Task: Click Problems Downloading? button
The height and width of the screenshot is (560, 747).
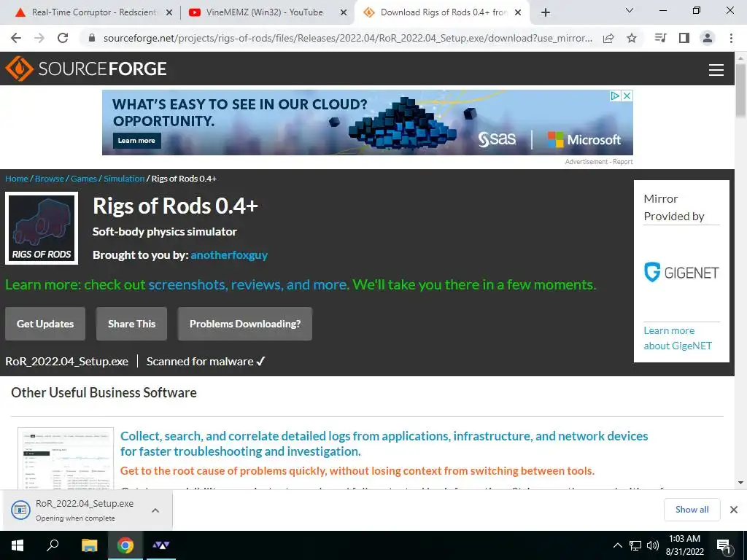Action: click(245, 324)
